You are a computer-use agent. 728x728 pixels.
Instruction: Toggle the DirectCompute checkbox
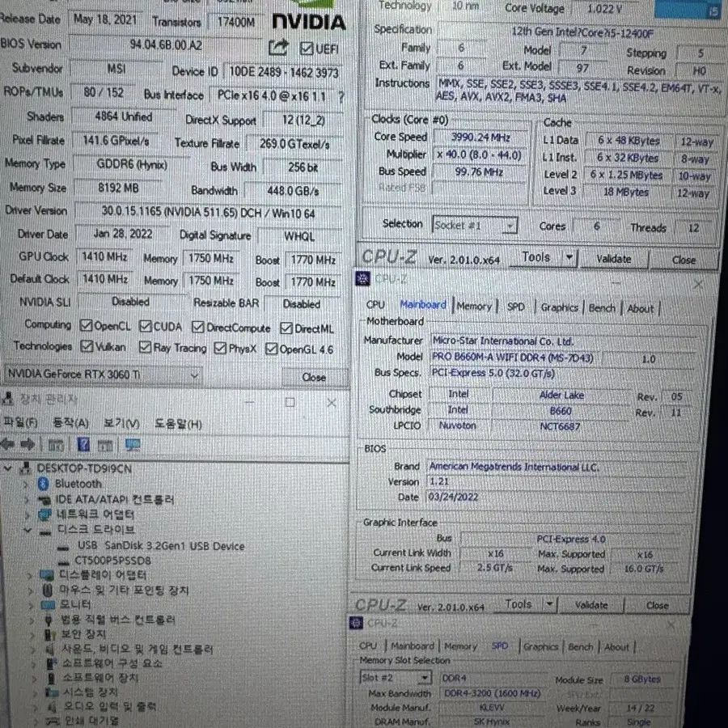point(198,328)
